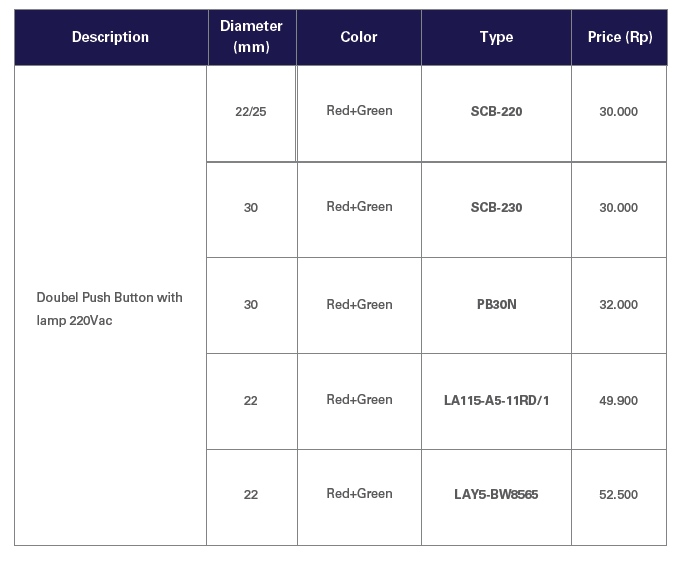The width and height of the screenshot is (679, 563).
Task: Click the 22/25 diameter cell
Action: coord(251,114)
